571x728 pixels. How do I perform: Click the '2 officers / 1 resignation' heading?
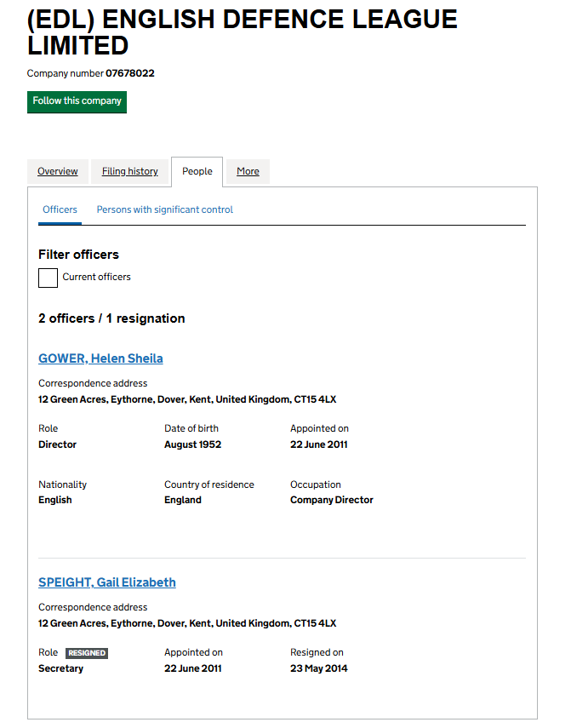pos(111,318)
